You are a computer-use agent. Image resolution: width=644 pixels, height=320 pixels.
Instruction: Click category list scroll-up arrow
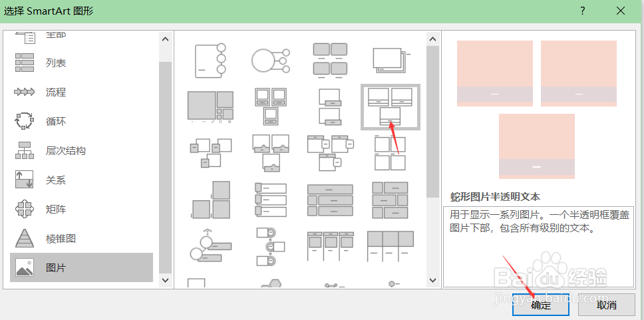pyautogui.click(x=166, y=39)
